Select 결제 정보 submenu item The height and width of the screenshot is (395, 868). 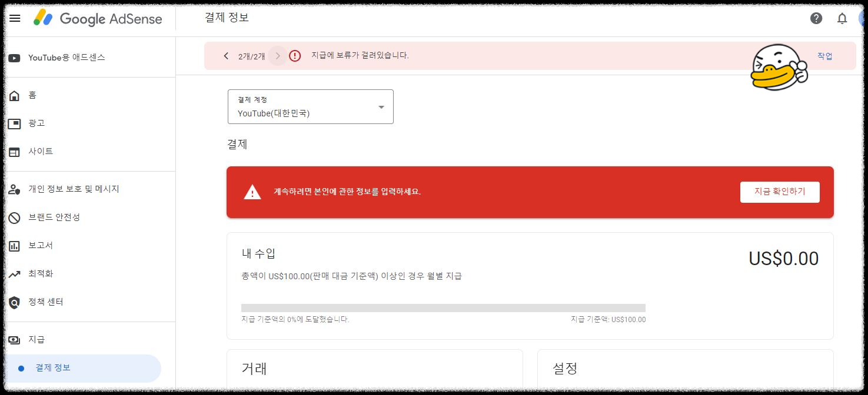(x=82, y=369)
